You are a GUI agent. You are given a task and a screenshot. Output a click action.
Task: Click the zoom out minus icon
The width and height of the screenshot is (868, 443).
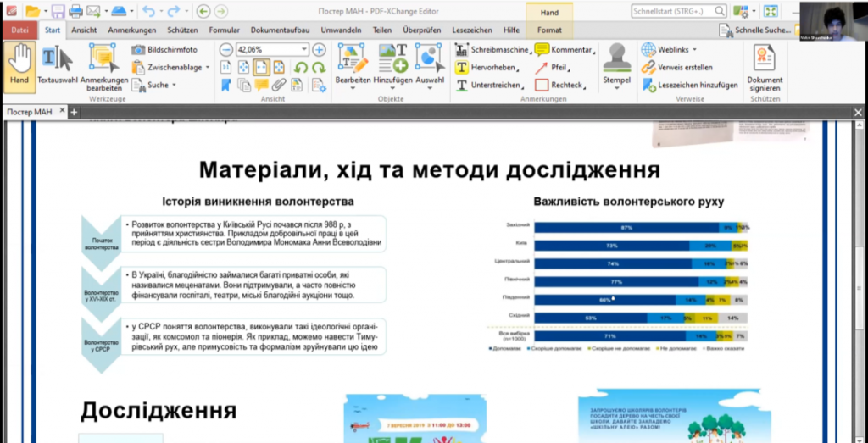pyautogui.click(x=225, y=50)
